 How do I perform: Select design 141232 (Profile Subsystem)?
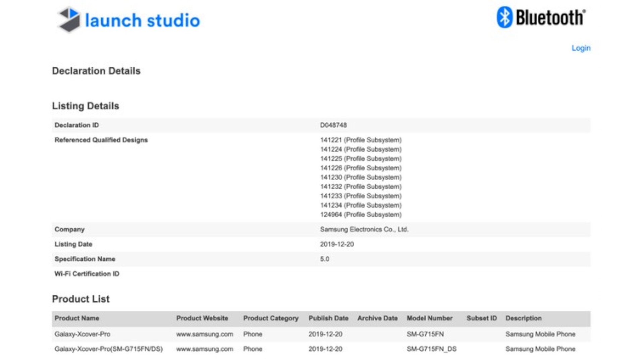[x=361, y=187]
